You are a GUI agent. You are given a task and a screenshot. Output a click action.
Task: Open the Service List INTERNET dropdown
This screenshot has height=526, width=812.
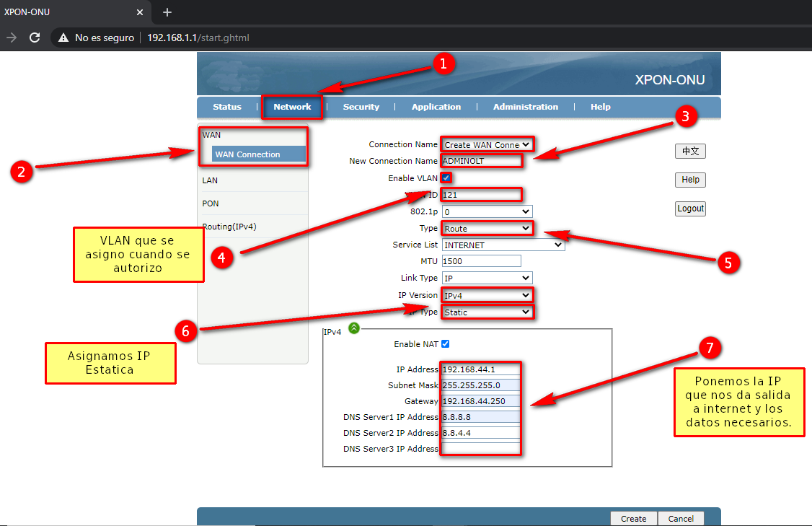pos(503,245)
